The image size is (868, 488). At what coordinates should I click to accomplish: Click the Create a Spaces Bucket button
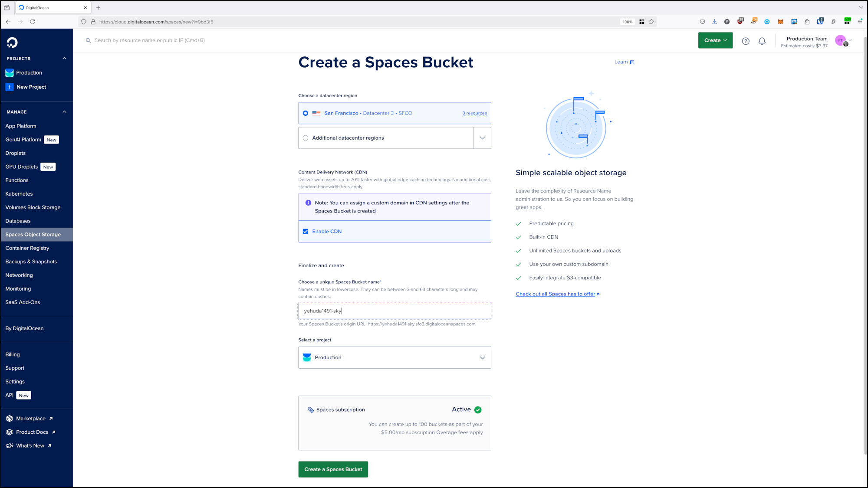pos(333,469)
